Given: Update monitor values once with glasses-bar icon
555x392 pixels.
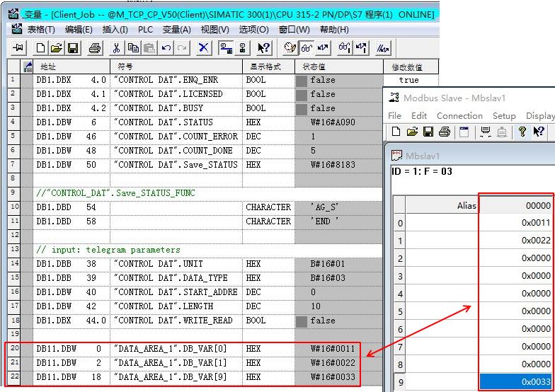Looking at the screenshot, I should coord(344,48).
